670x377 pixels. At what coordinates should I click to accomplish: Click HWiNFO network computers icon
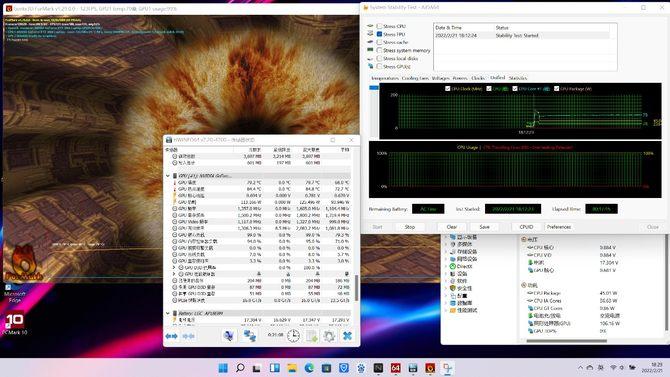[x=250, y=336]
